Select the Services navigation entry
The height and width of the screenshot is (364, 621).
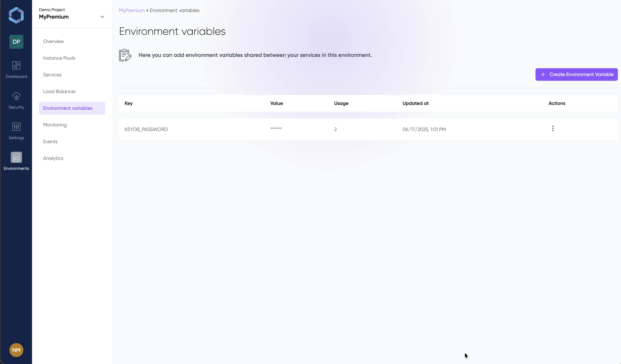click(52, 75)
